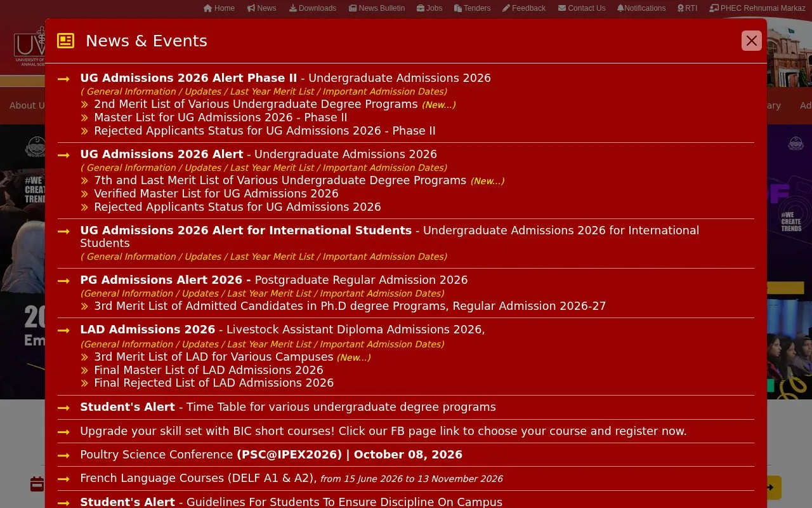Click the briefcase icon beside Jobs
Image resolution: width=812 pixels, height=508 pixels.
pos(421,8)
